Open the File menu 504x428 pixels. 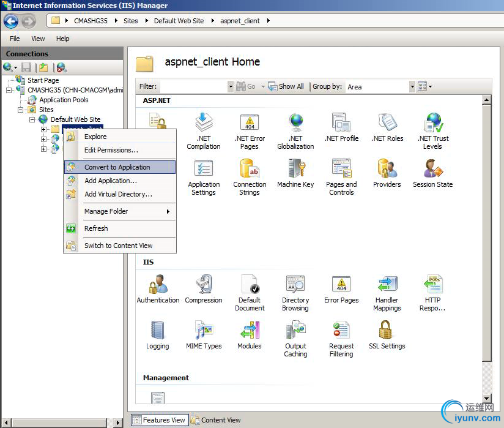[x=15, y=39]
